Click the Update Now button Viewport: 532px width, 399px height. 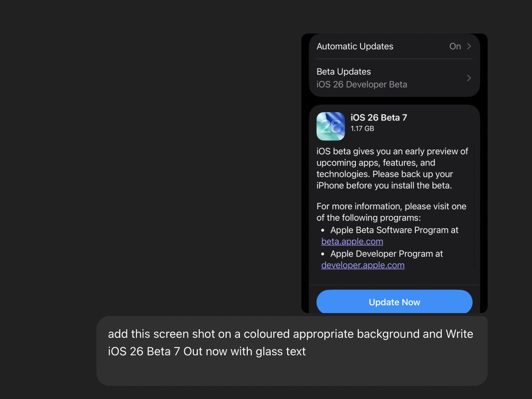click(x=395, y=302)
